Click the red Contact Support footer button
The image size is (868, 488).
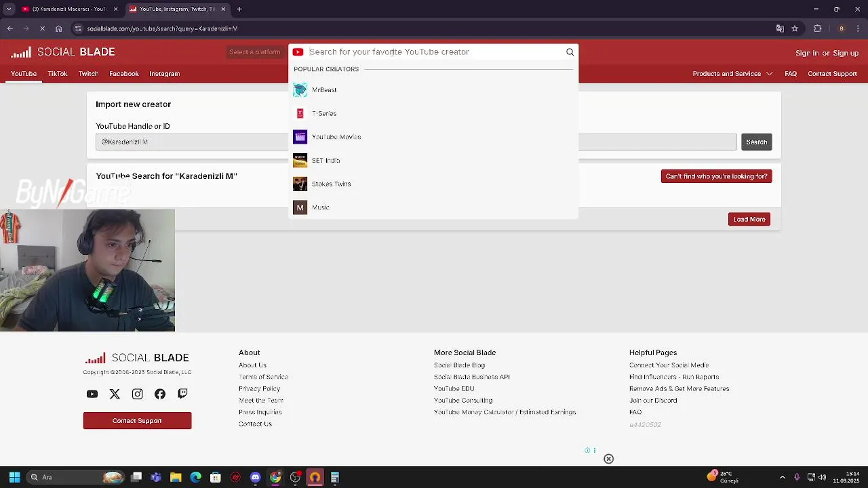[x=137, y=421]
